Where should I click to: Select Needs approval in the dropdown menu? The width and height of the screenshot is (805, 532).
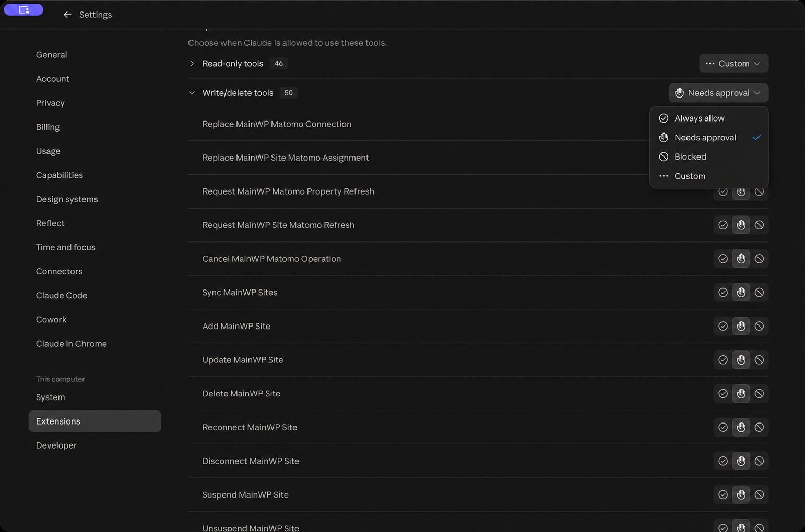click(709, 138)
